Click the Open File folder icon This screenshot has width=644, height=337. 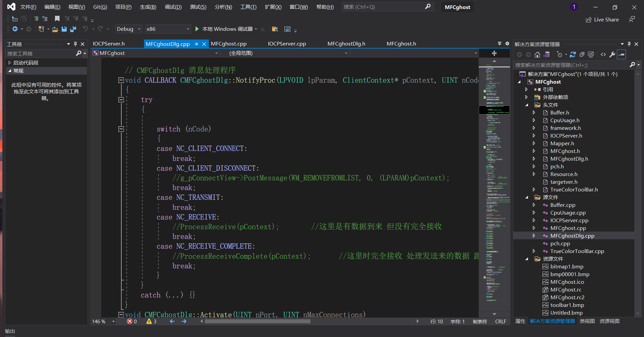[x=55, y=29]
